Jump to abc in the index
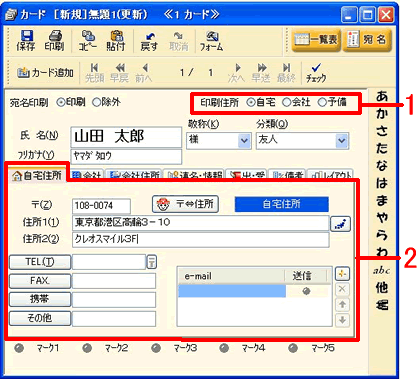 (382, 270)
